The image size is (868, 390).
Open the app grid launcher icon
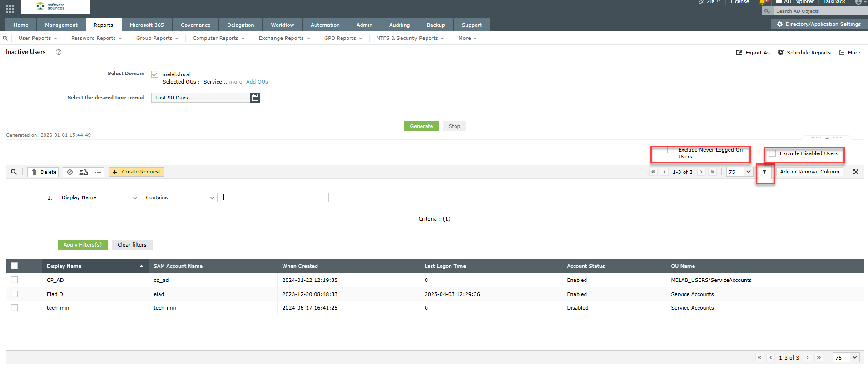click(10, 9)
